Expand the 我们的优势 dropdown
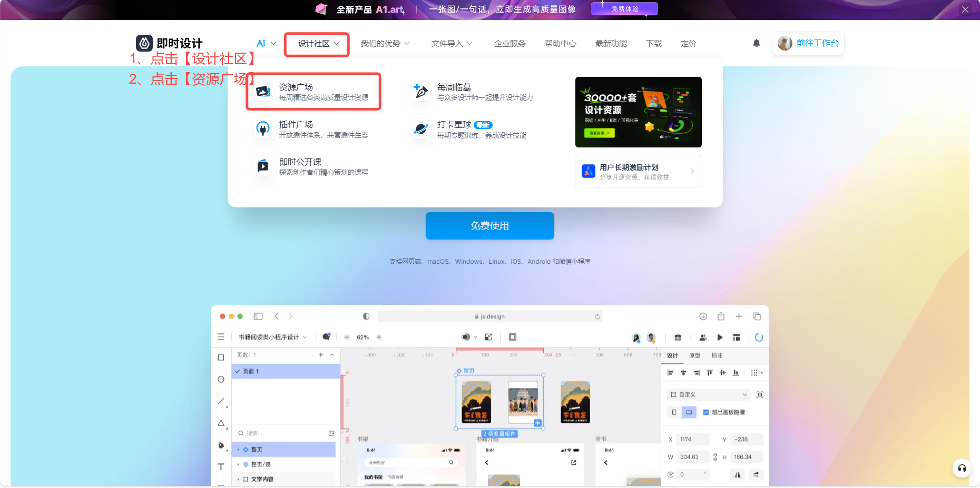980x488 pixels. (385, 44)
